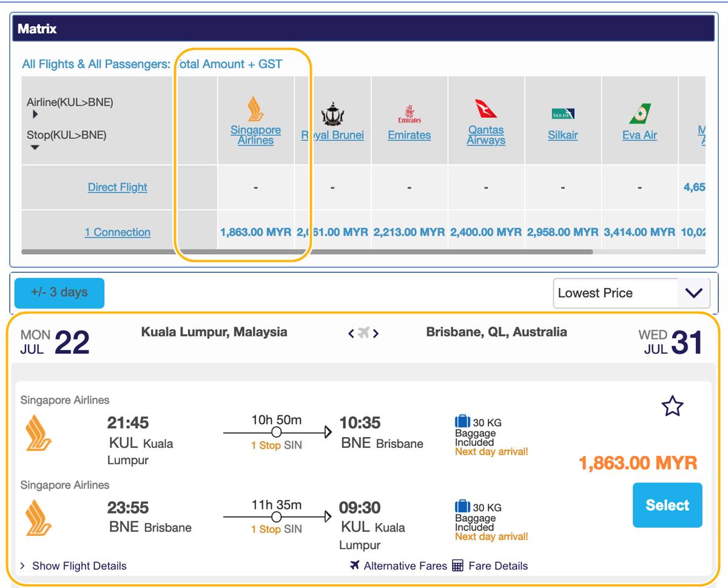This screenshot has height=588, width=728.
Task: Open the Singapore Airlines column link
Action: click(255, 135)
